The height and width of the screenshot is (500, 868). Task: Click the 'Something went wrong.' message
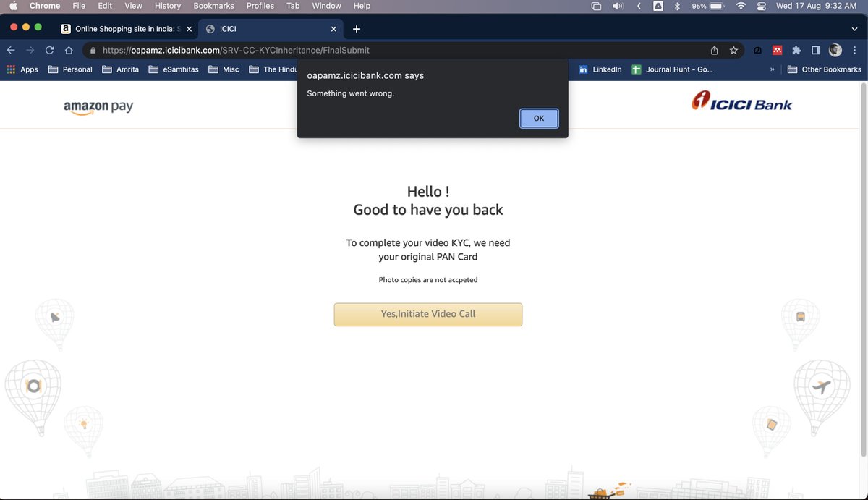350,93
